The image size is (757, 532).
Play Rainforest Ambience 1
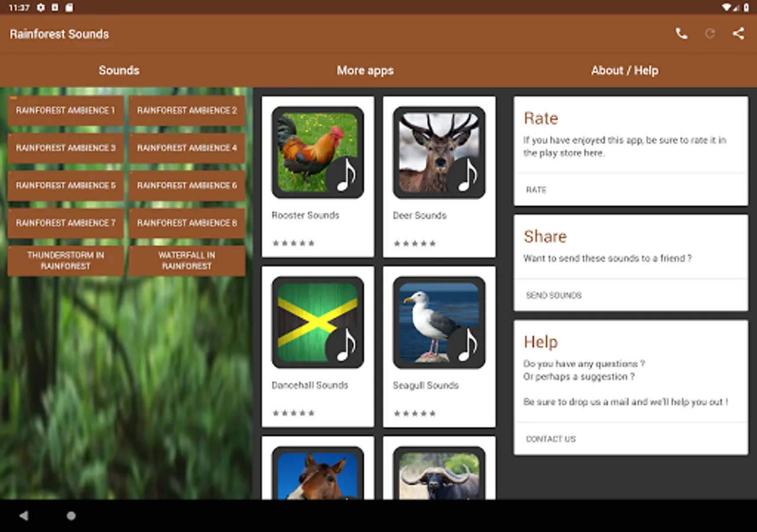pos(66,111)
